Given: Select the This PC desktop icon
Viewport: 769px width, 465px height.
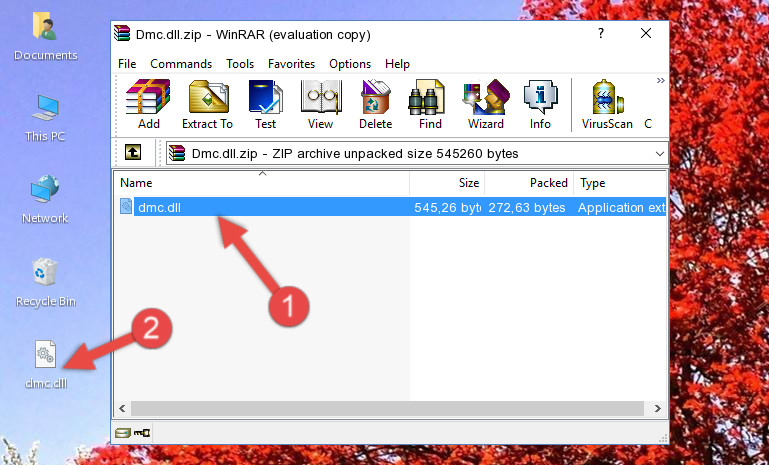Looking at the screenshot, I should click(45, 118).
